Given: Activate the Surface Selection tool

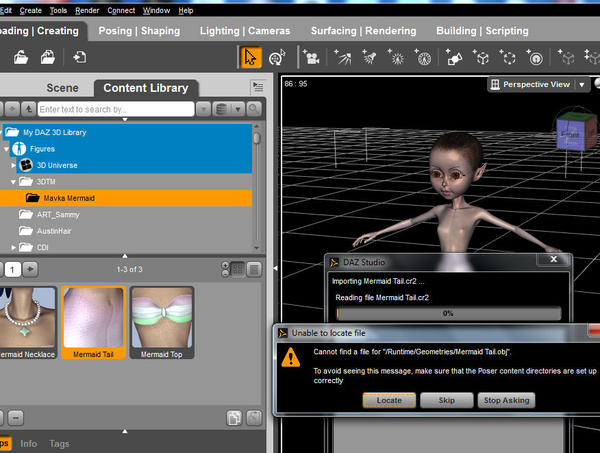Looking at the screenshot, I should 277,58.
